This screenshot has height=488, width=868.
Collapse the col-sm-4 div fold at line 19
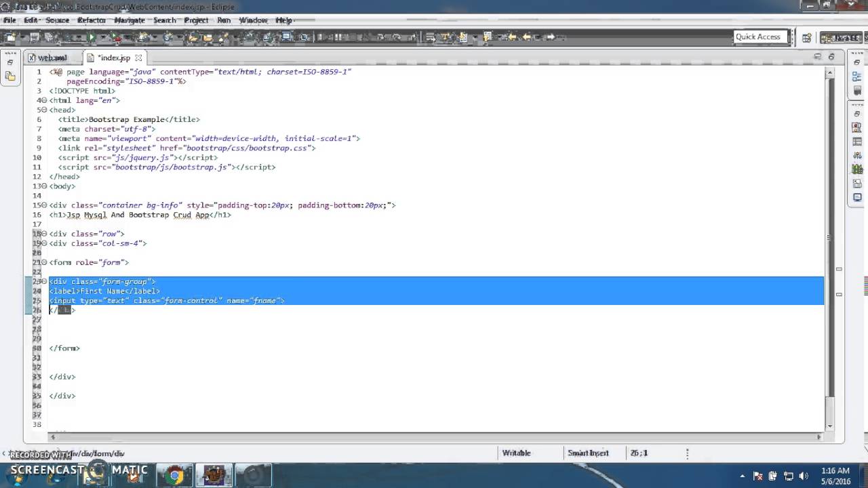(x=45, y=243)
